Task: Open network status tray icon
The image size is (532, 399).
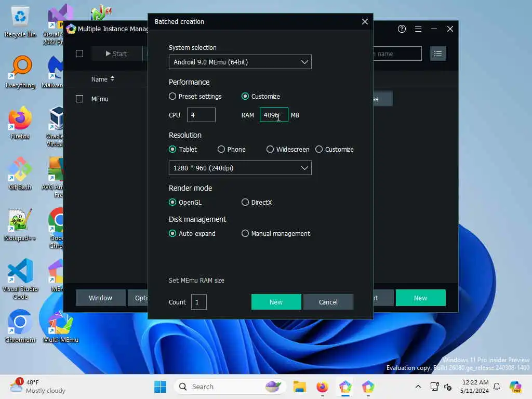Action: tap(434, 387)
